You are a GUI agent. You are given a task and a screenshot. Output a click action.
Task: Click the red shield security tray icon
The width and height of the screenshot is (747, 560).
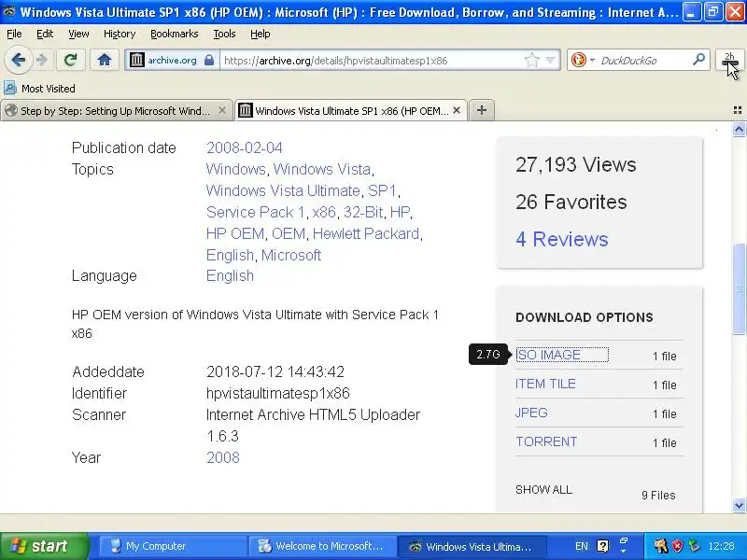tap(677, 546)
